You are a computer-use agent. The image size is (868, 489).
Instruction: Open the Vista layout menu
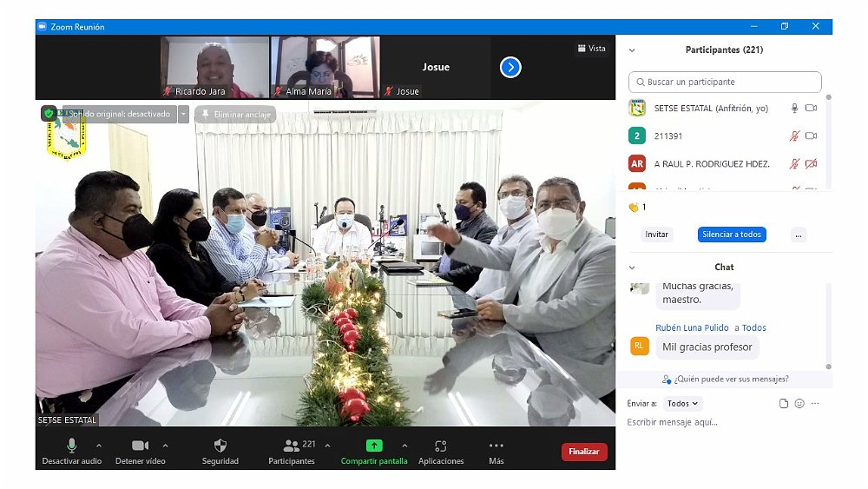tap(591, 49)
